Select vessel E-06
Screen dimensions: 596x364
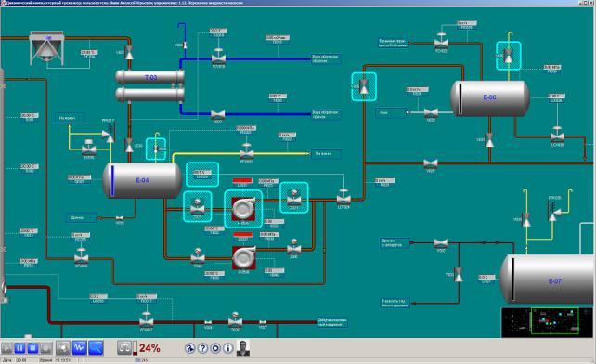[489, 97]
